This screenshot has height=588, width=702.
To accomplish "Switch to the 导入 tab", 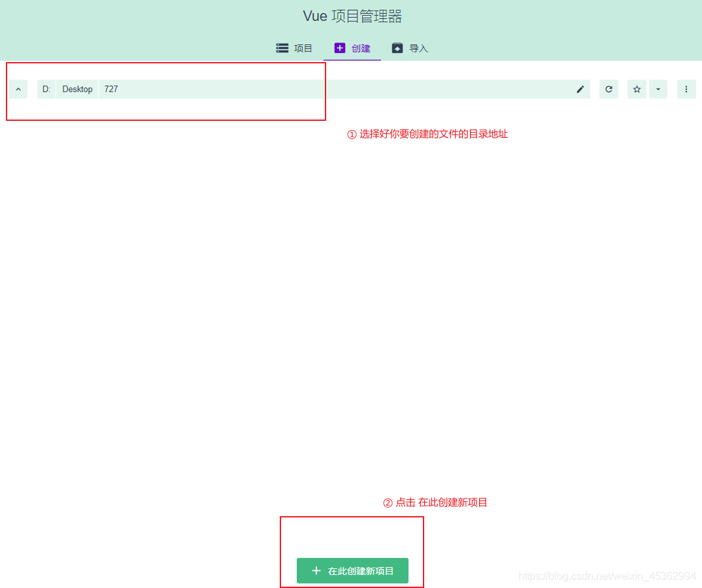I will (410, 48).
